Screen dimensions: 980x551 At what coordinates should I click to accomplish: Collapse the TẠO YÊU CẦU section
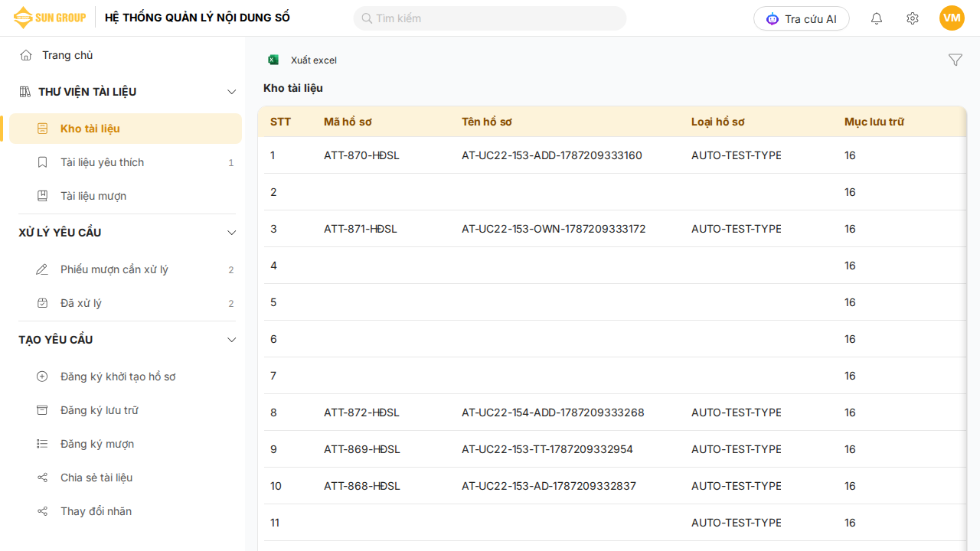[232, 340]
